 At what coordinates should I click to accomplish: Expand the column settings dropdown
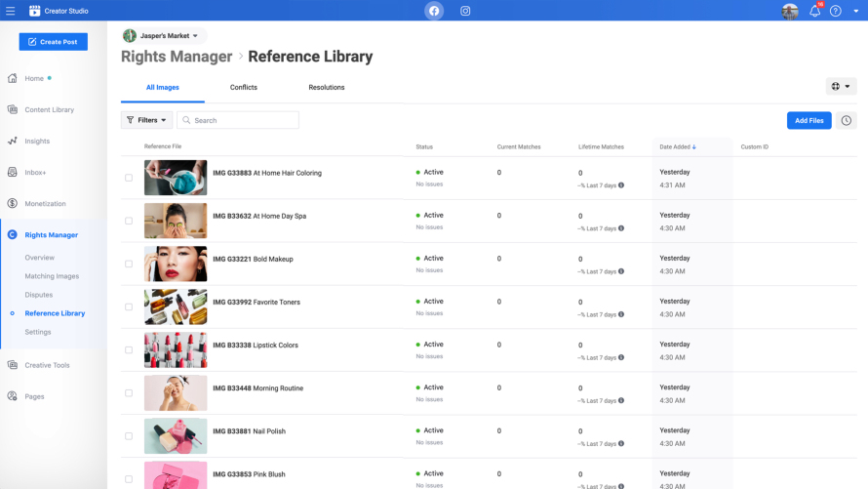840,86
